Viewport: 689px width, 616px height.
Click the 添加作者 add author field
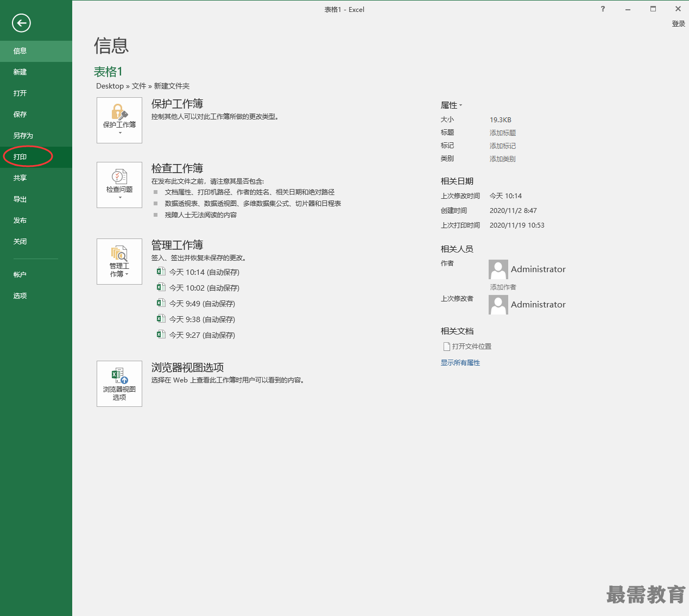tap(503, 287)
